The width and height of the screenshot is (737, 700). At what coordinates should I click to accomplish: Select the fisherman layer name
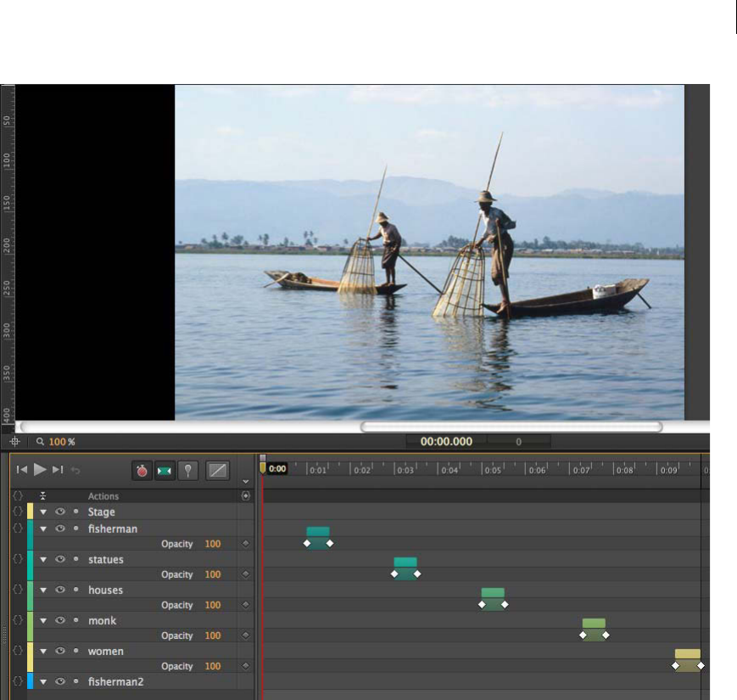click(x=113, y=529)
